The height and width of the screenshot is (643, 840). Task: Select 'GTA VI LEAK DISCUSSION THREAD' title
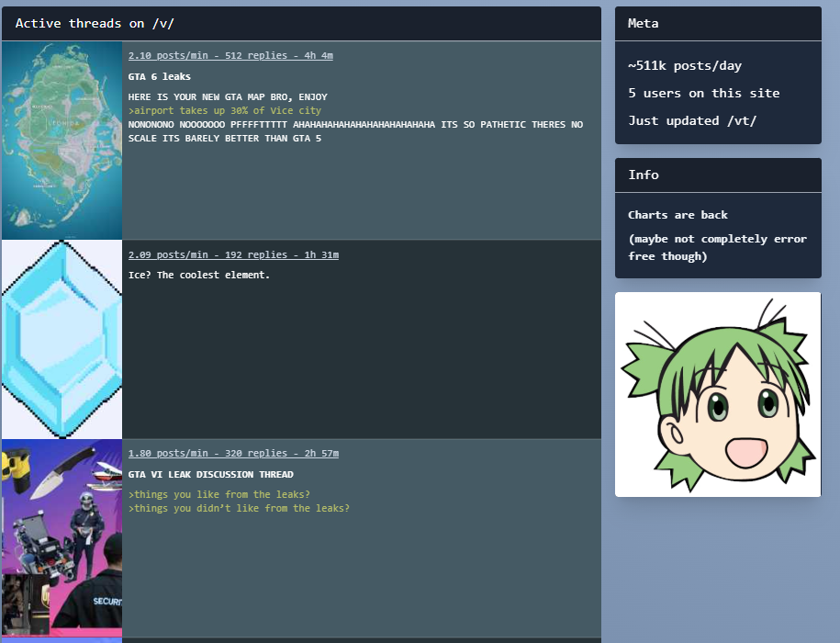(210, 474)
